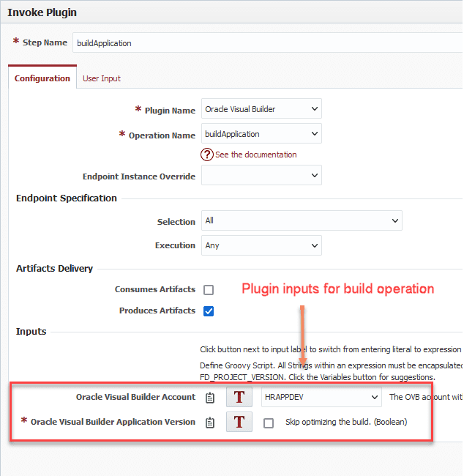Open Execution dropdown showing Any
This screenshot has width=464, height=476.
coord(261,245)
